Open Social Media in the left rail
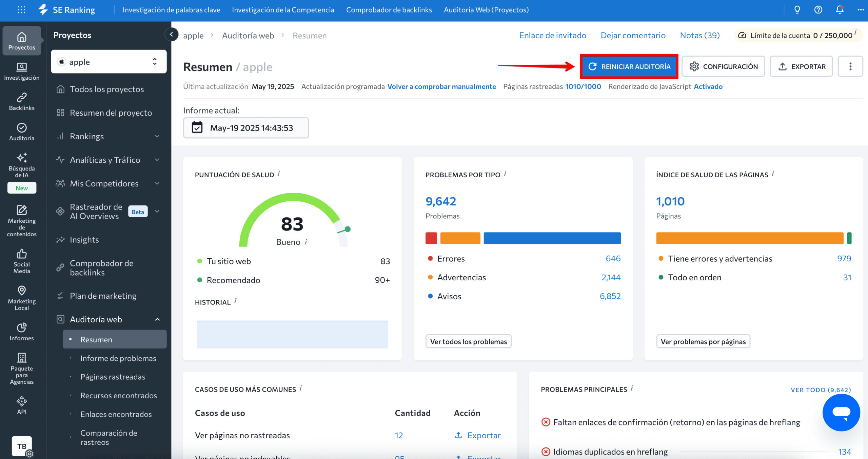 [22, 261]
